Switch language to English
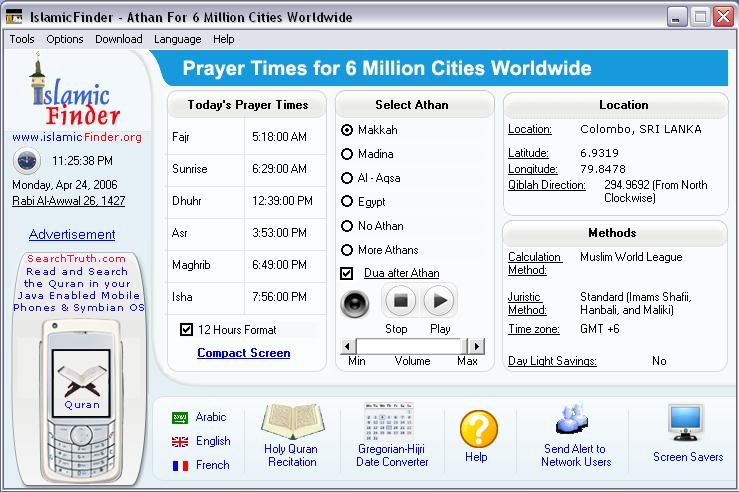The image size is (739, 492). point(213,441)
